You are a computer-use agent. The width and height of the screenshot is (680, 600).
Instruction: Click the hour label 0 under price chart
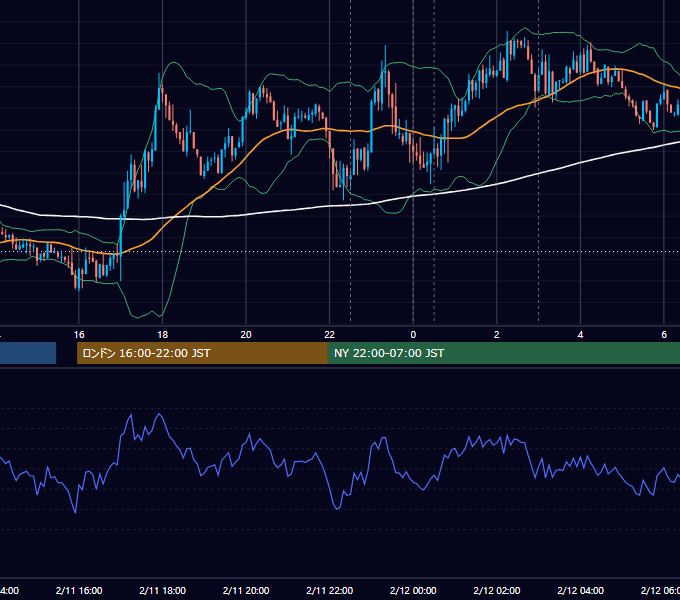(413, 335)
